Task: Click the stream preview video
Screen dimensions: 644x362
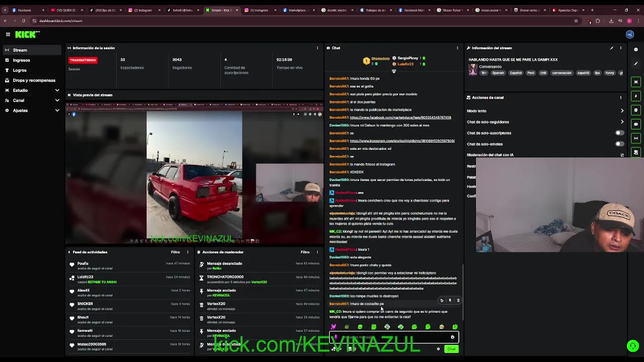Action: (194, 173)
